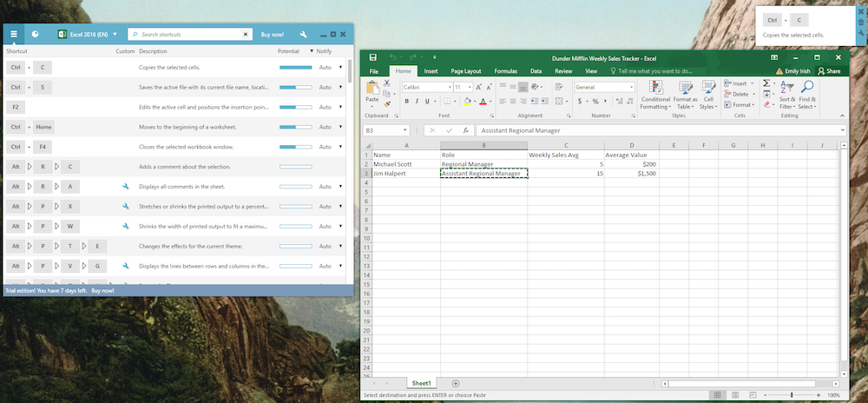Viewport: 868px width, 403px height.
Task: Open Format as Table gallery
Action: [x=686, y=95]
